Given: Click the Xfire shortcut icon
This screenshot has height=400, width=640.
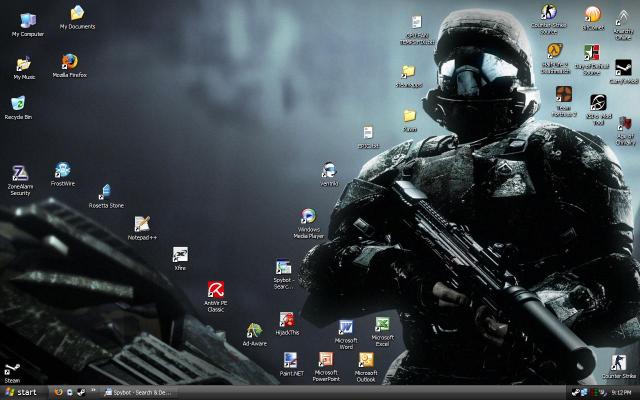Looking at the screenshot, I should coord(180,255).
